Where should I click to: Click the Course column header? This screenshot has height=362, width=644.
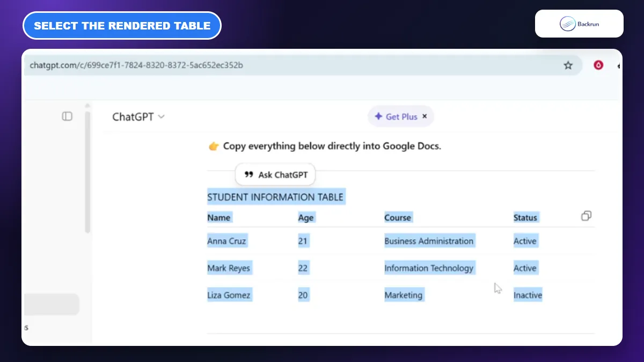click(398, 218)
